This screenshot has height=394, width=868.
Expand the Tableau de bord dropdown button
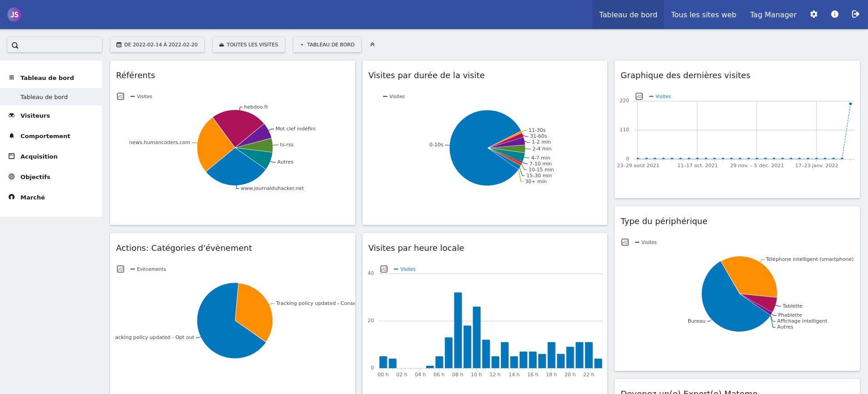coord(327,45)
